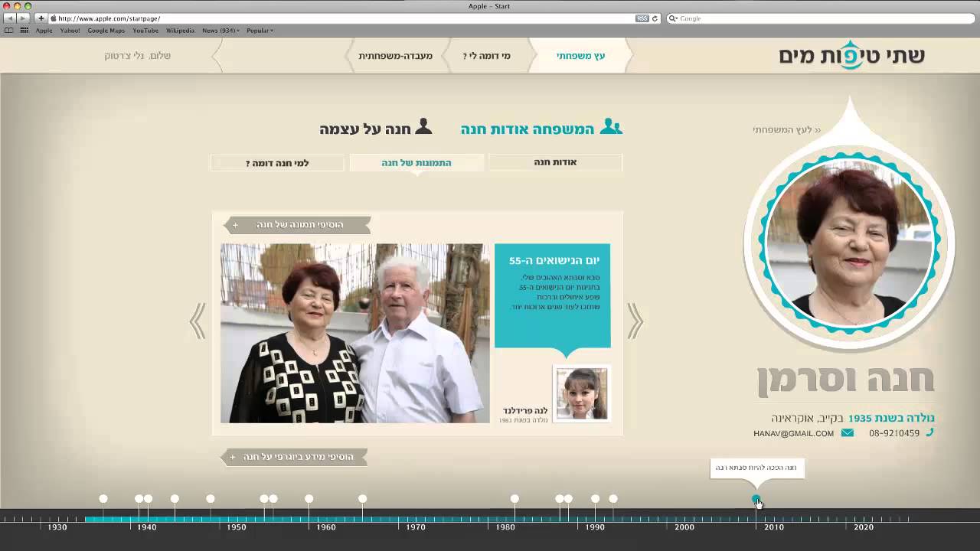
Task: Click the envelope icon beside HANAV@GMAIL.COM
Action: tap(847, 433)
